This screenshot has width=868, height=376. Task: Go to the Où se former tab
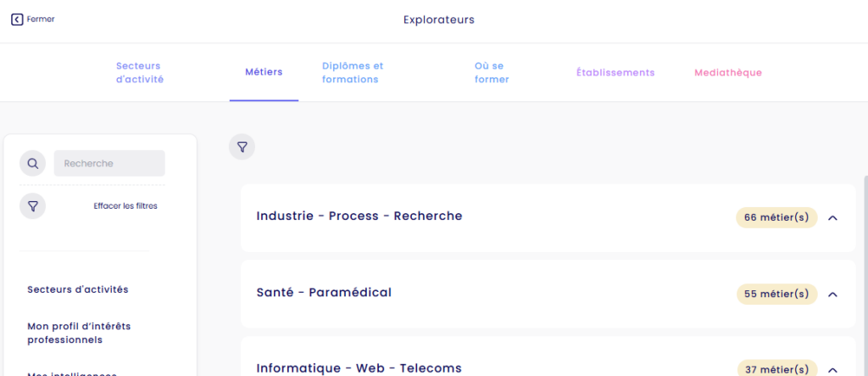[492, 73]
